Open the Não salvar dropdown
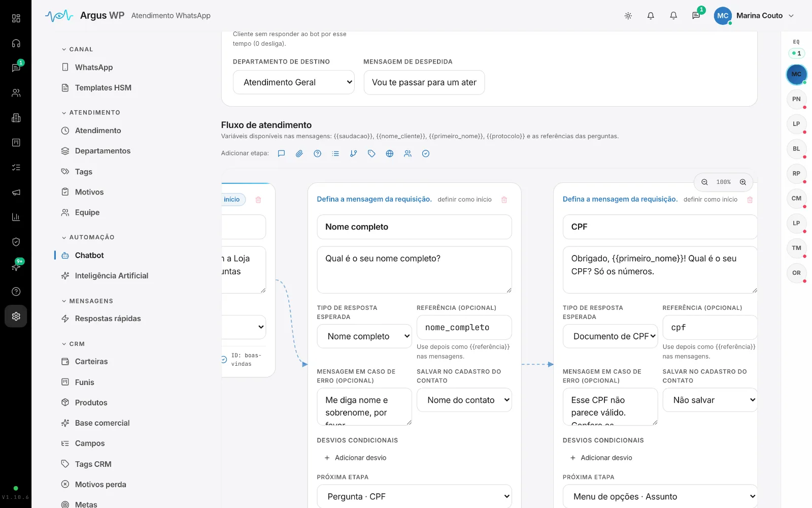The image size is (812, 508). (x=710, y=400)
